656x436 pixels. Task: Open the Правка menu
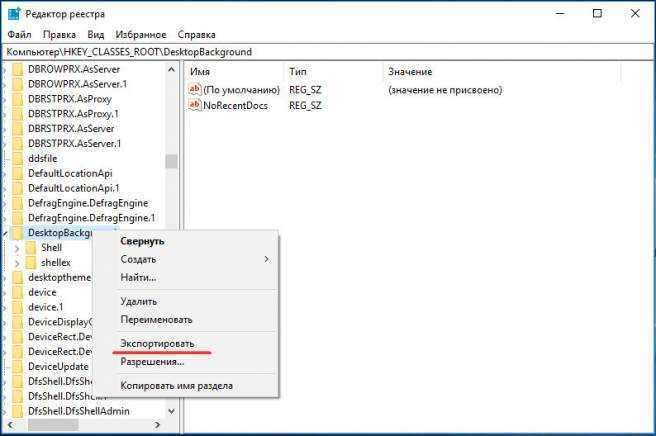[59, 34]
